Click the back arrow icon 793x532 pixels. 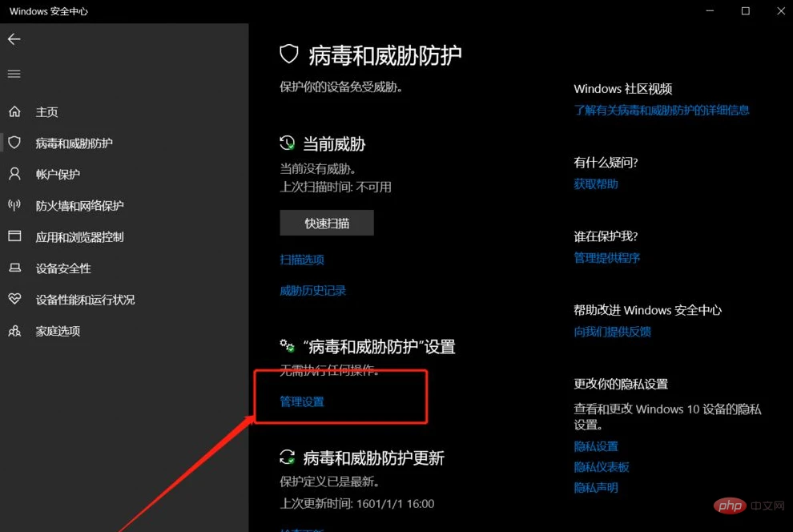click(14, 39)
